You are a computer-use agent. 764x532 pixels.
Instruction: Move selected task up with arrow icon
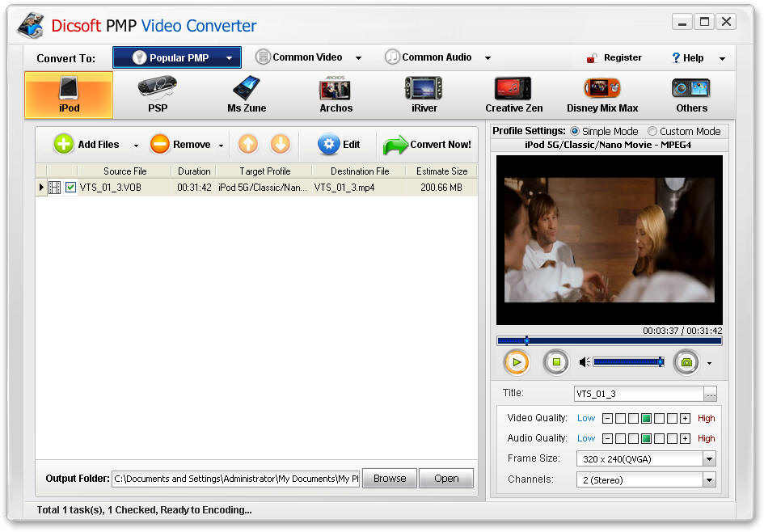coord(248,144)
